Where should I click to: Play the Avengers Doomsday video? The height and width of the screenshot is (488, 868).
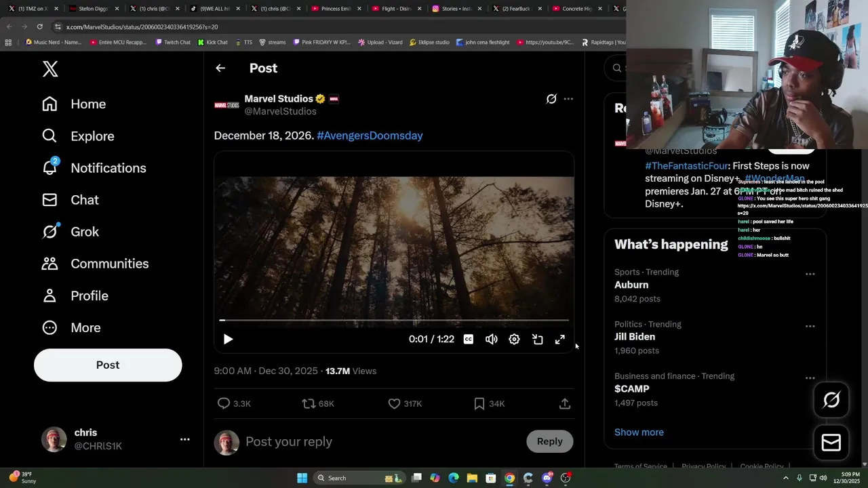coord(228,339)
